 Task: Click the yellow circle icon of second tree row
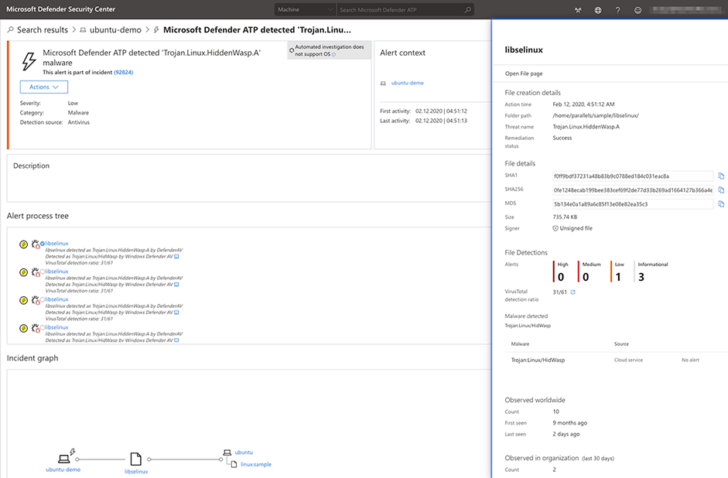[23, 272]
